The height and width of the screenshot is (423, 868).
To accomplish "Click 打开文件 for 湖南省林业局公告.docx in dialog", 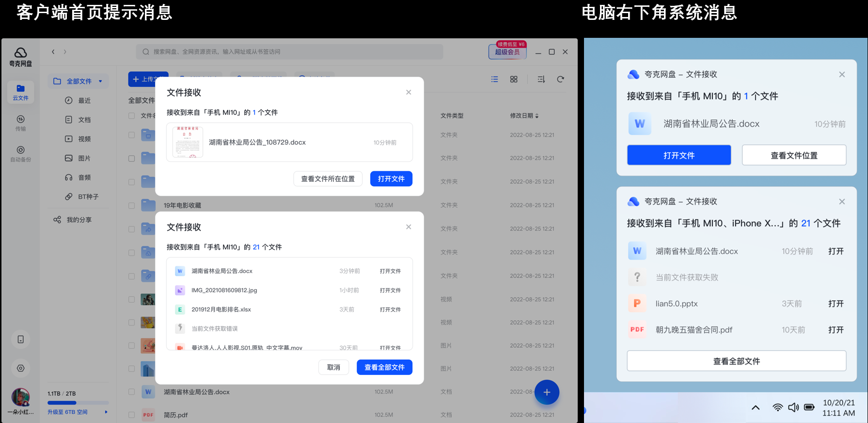I will [x=390, y=271].
